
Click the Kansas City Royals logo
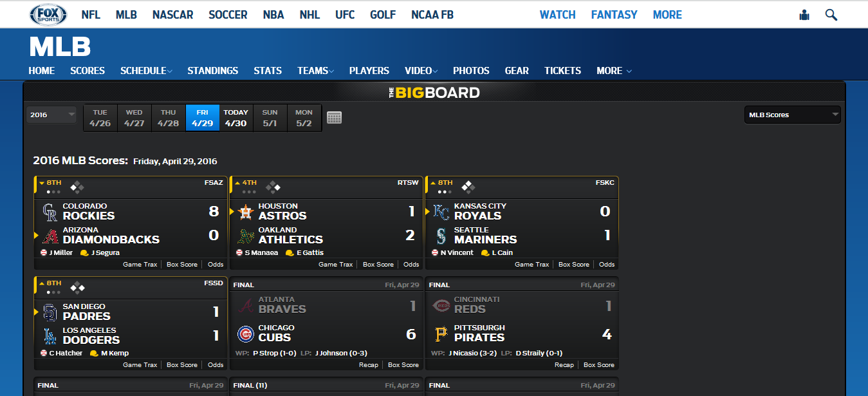[x=441, y=211]
